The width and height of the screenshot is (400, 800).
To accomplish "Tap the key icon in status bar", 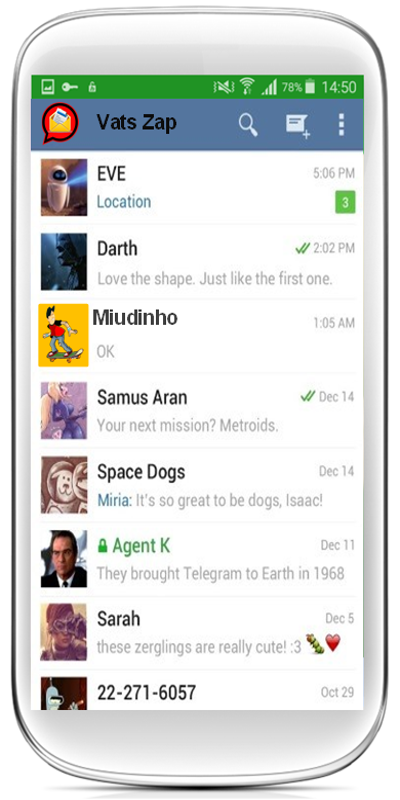I will click(70, 88).
